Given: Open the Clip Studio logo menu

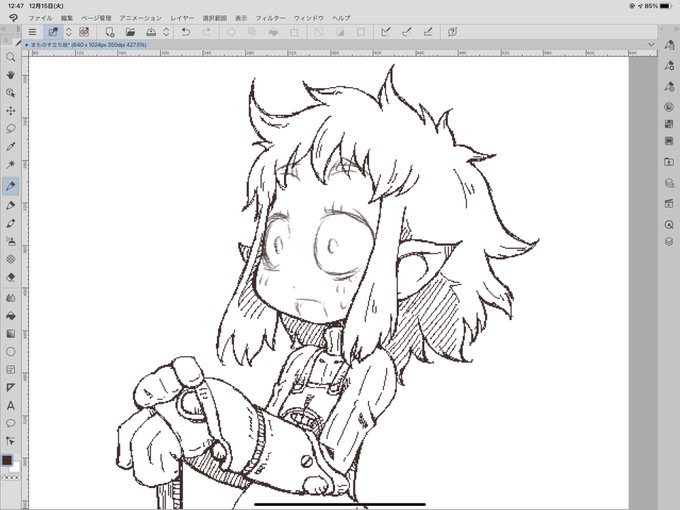Looking at the screenshot, I should pos(13,18).
